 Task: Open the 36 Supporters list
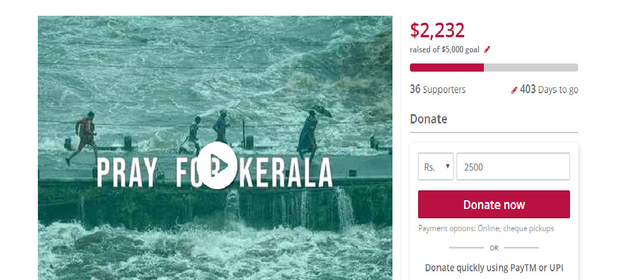coord(438,90)
